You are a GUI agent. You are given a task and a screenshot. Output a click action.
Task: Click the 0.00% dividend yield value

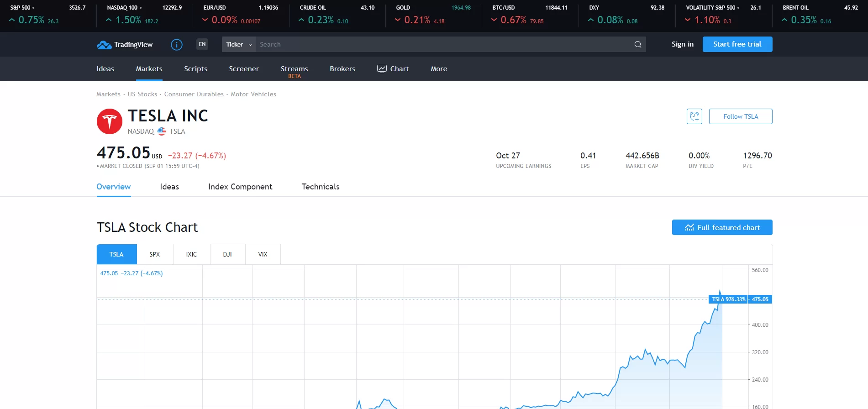point(699,156)
